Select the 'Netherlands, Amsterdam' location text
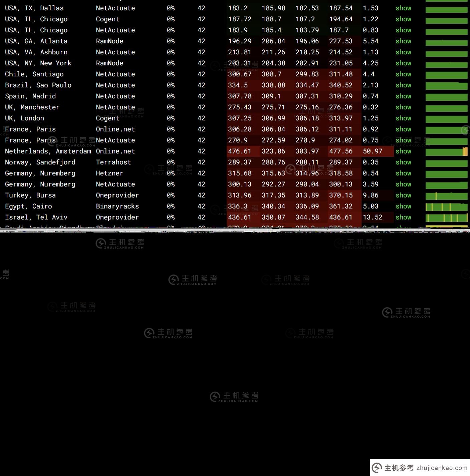 pos(48,151)
